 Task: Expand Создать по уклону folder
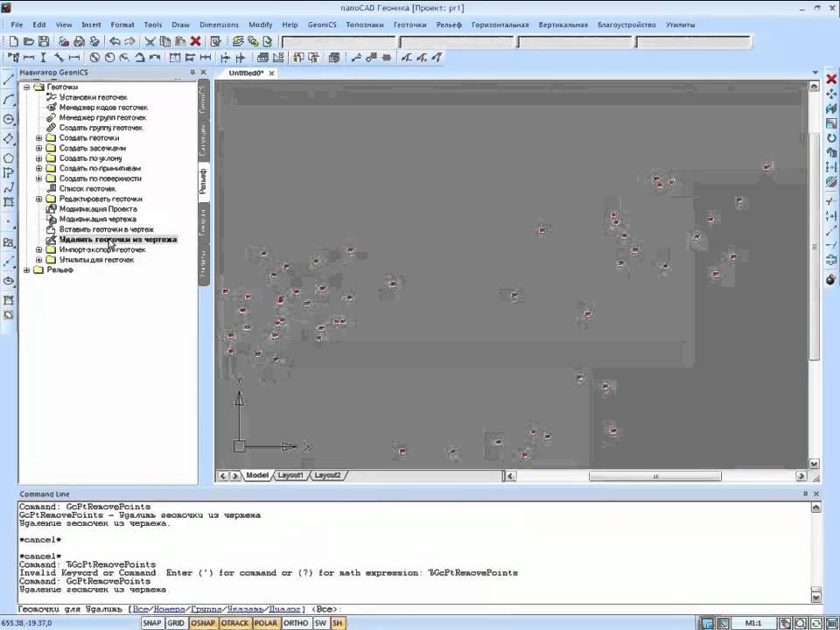(38, 158)
